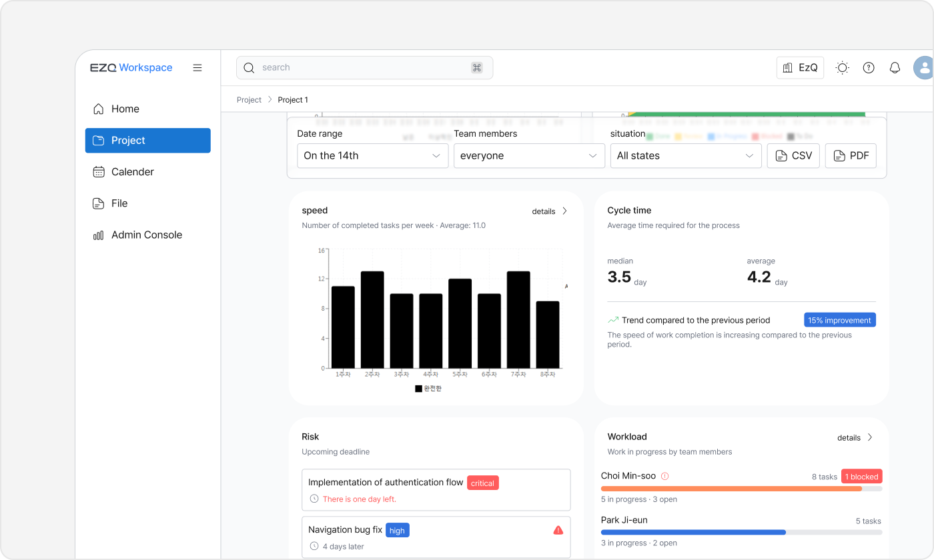Click Project breadcrumb link

[x=249, y=99]
